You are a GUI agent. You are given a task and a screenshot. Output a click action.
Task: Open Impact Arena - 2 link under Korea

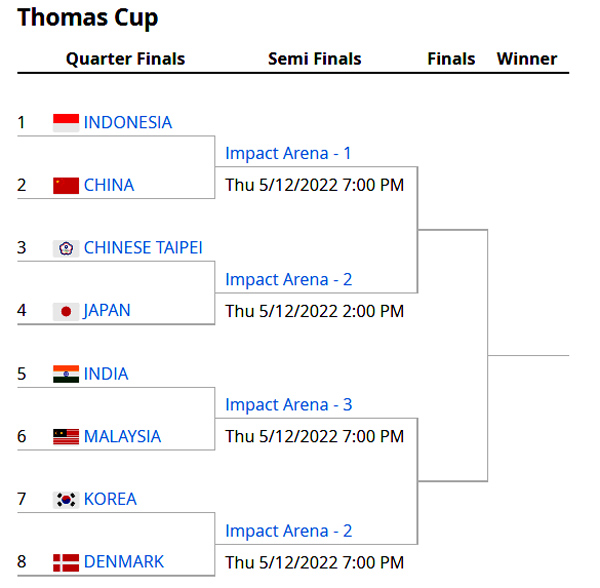(x=289, y=531)
